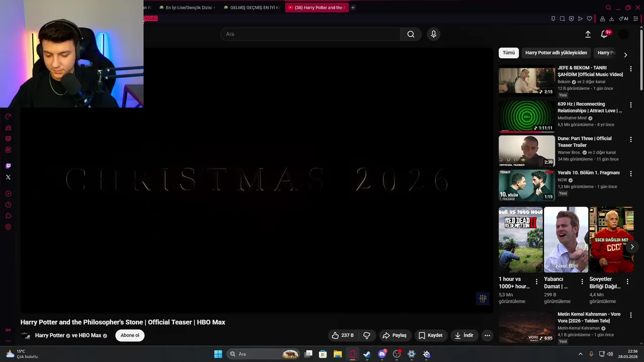
Task: Start voice search with the microphone
Action: (434, 34)
